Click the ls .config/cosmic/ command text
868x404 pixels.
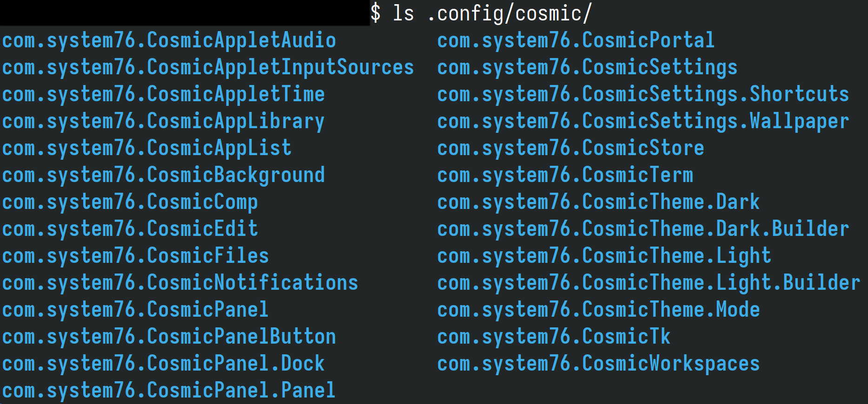point(492,13)
